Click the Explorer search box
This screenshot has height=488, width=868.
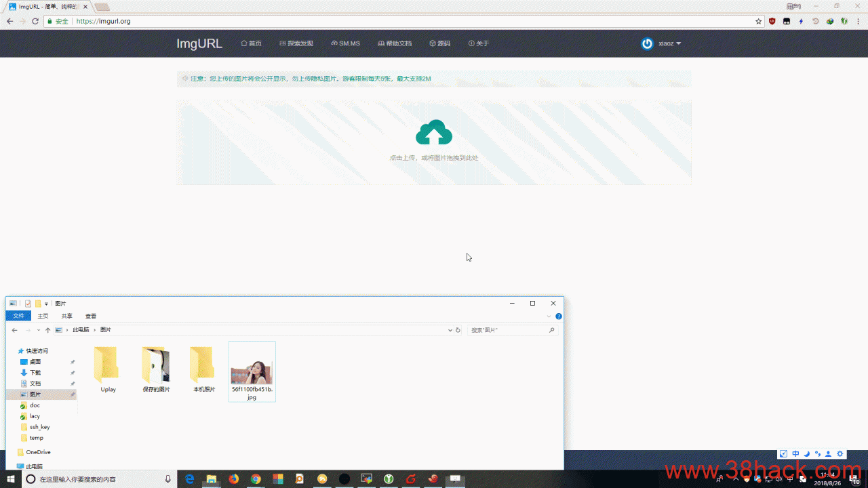[x=509, y=330]
